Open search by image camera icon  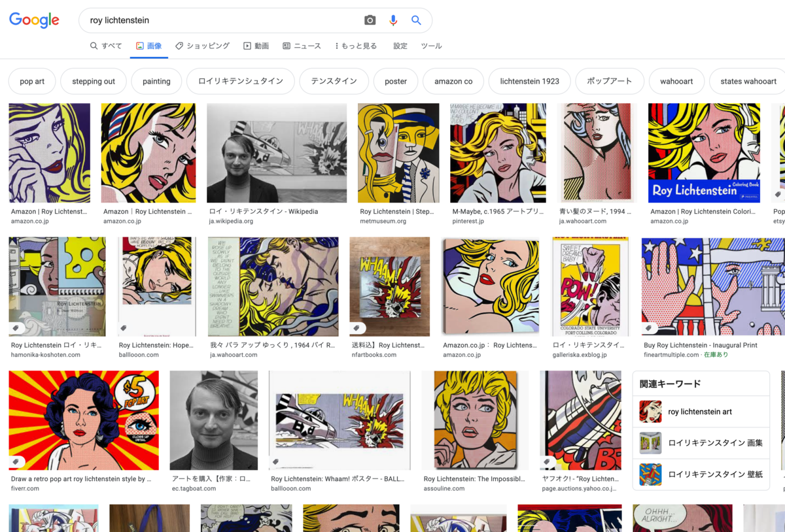click(x=370, y=20)
